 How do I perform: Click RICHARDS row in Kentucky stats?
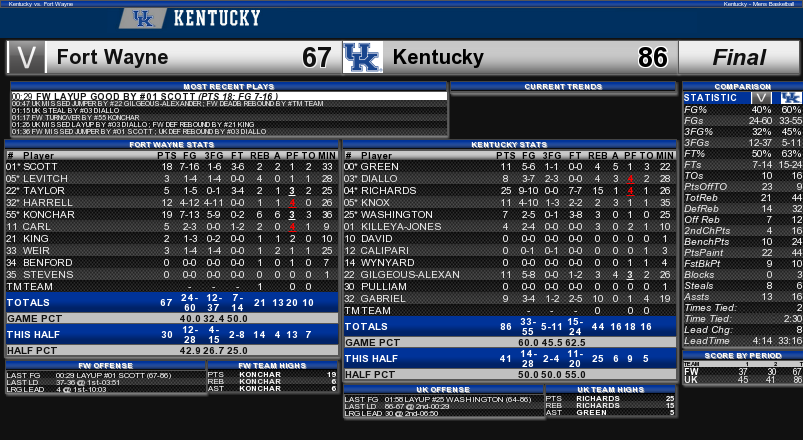(x=510, y=191)
